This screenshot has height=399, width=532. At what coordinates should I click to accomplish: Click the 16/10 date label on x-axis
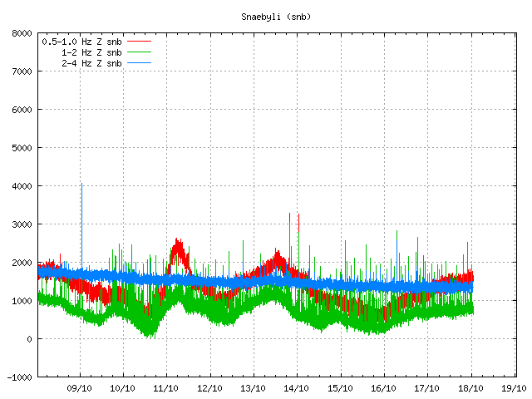(x=383, y=387)
